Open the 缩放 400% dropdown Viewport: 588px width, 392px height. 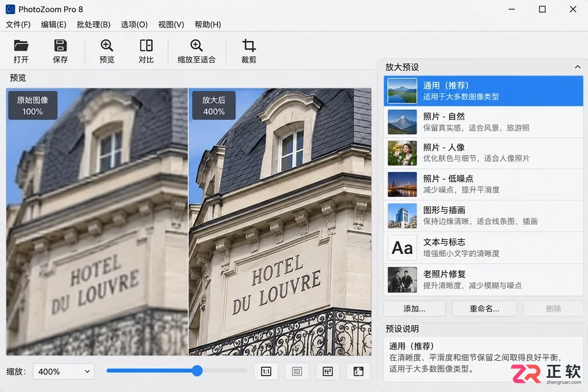click(x=64, y=371)
